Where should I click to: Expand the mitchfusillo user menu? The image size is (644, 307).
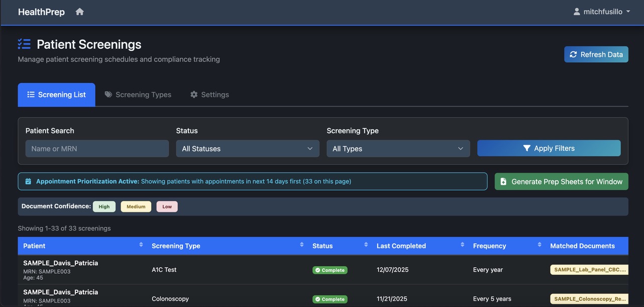[x=601, y=12]
